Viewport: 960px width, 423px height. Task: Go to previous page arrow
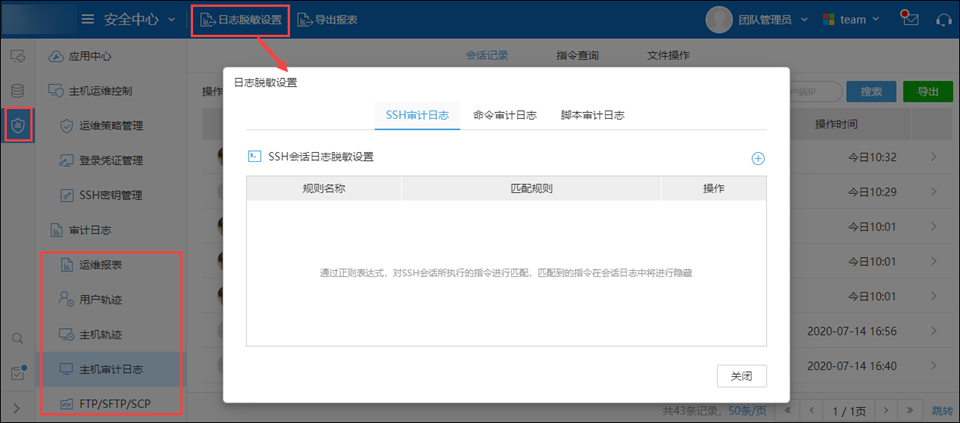point(811,410)
